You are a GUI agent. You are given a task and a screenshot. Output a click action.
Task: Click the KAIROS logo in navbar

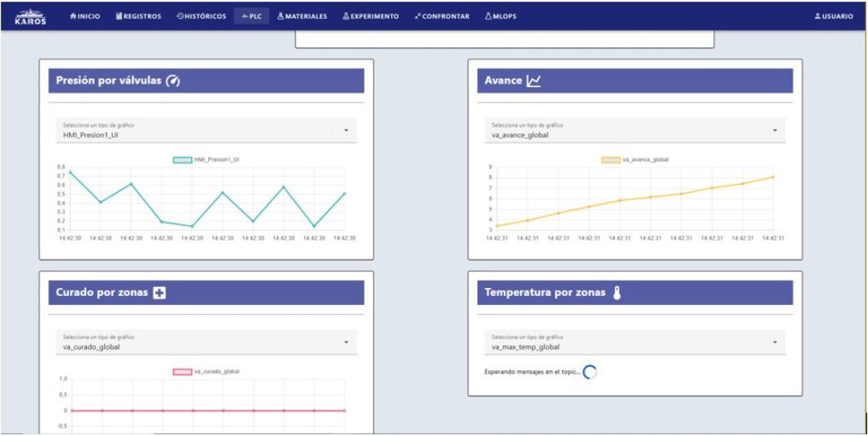(31, 16)
